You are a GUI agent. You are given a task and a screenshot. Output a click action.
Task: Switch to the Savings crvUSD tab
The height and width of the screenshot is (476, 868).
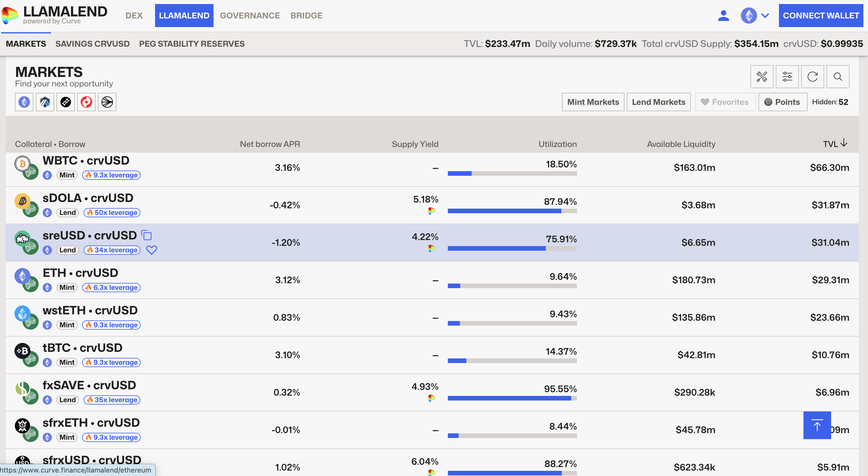click(x=92, y=44)
